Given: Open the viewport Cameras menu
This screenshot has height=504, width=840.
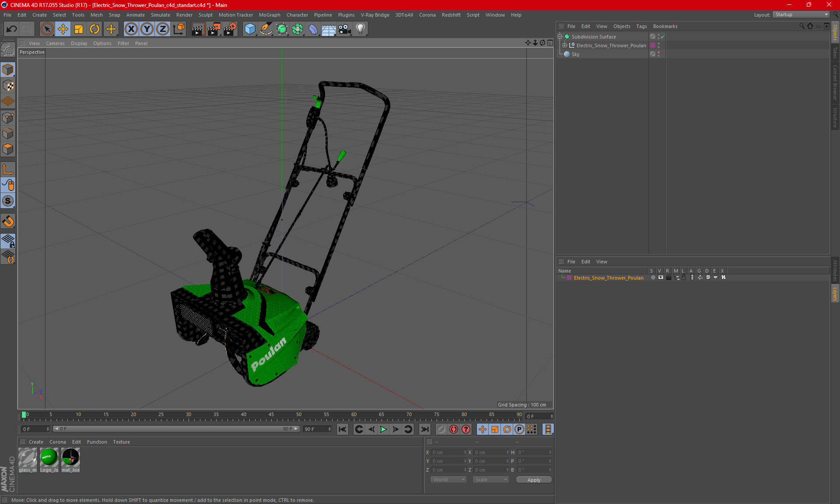Looking at the screenshot, I should [x=55, y=43].
